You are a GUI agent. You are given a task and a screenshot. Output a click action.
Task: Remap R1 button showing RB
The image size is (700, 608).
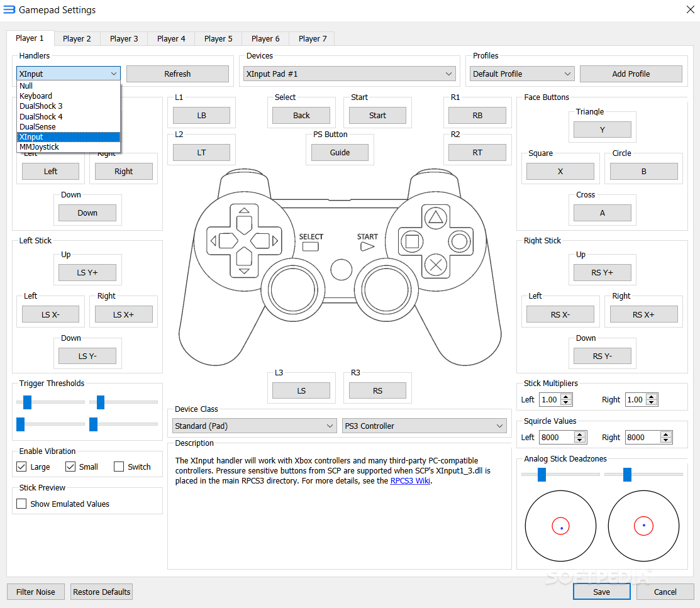[x=477, y=115]
